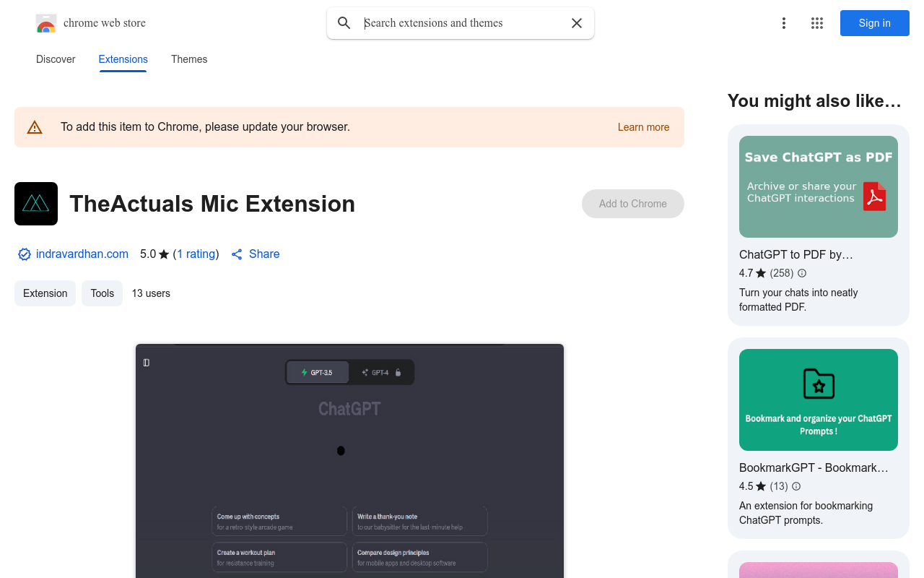The width and height of the screenshot is (924, 578).
Task: Click 'Turn your chats into neatly formatted PDF' text
Action: [x=798, y=300]
